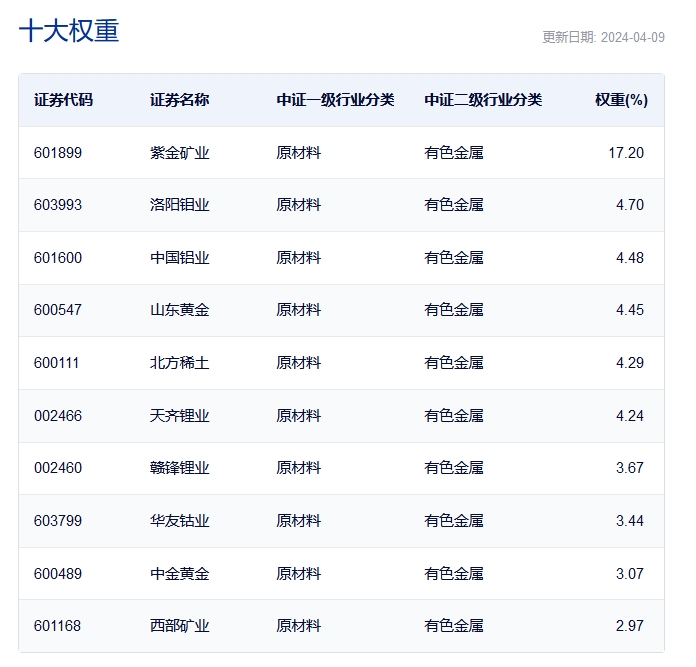
Task: Click 原材料 in the 华友钴业 row
Action: [x=298, y=521]
